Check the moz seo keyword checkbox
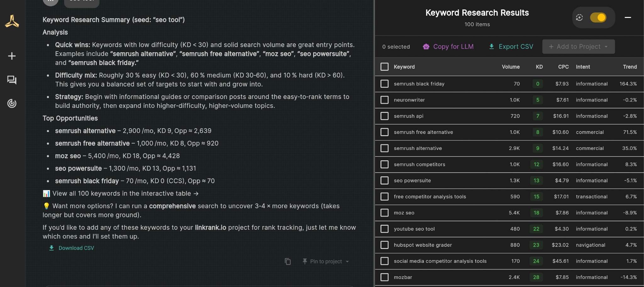The image size is (644, 287). point(384,212)
